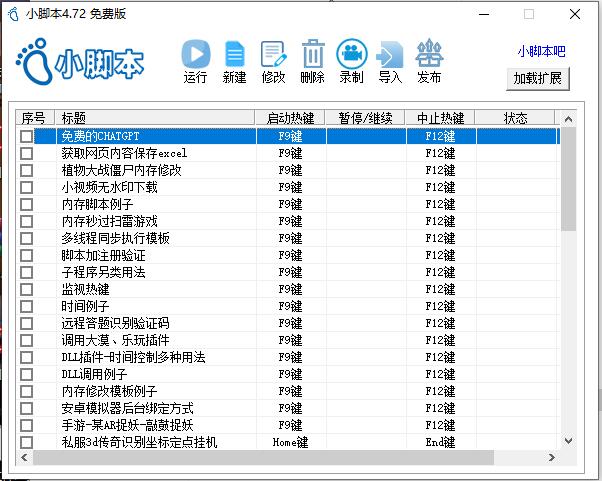This screenshot has height=481, width=602.
Task: Click the 运行 (Run) play icon
Action: pos(196,54)
